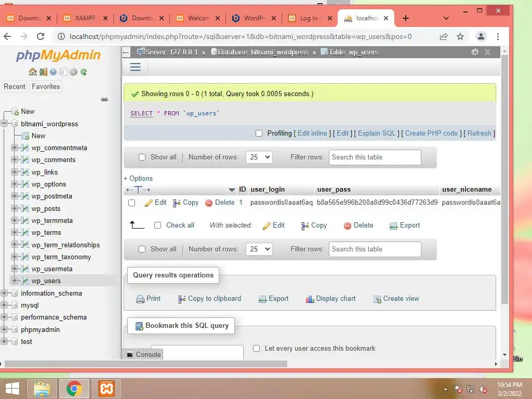Image resolution: width=532 pixels, height=399 pixels.
Task: Switch to XAMPP browser tab
Action: coord(85,18)
